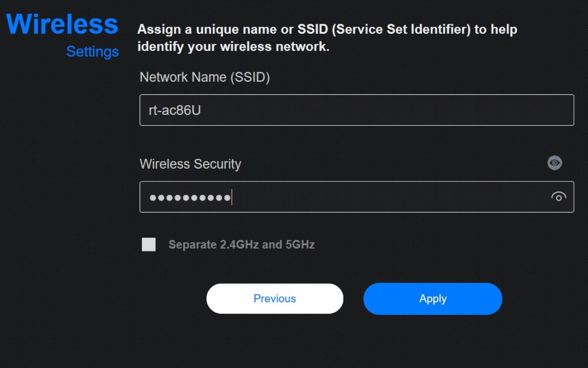Focus the Network Name (SSID) input field
This screenshot has height=368, width=588.
point(357,110)
